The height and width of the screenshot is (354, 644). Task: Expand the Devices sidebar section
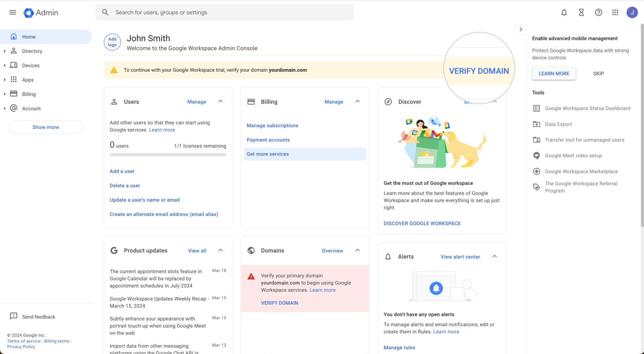4,65
